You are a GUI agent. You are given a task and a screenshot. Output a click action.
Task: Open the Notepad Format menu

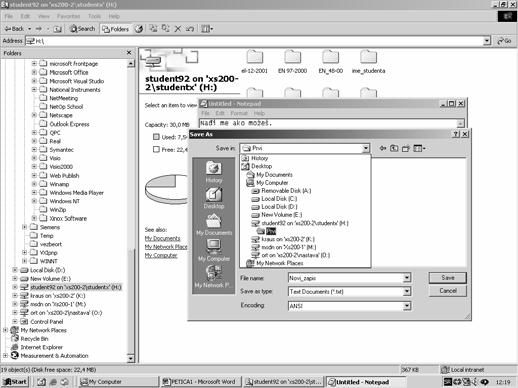pyautogui.click(x=239, y=113)
